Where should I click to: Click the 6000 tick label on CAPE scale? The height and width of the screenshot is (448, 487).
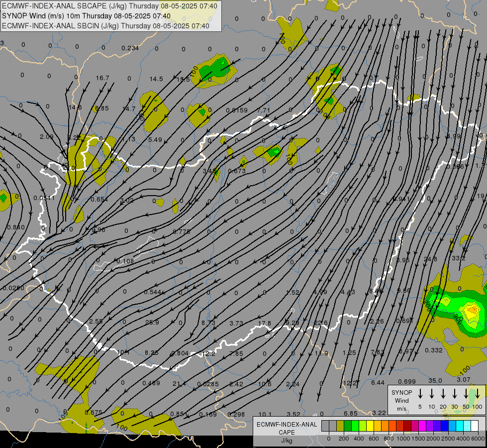pos(478,439)
